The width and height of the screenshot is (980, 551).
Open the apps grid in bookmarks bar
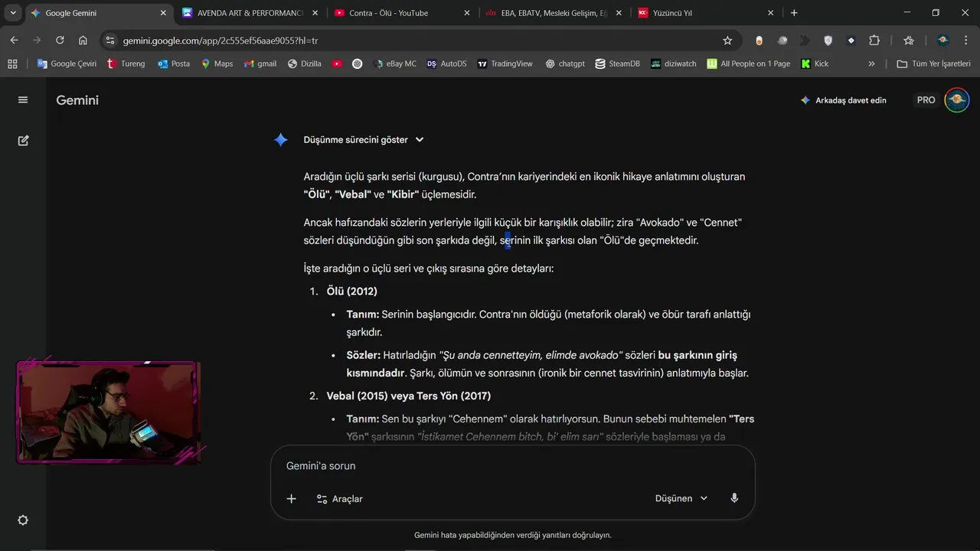[x=12, y=64]
